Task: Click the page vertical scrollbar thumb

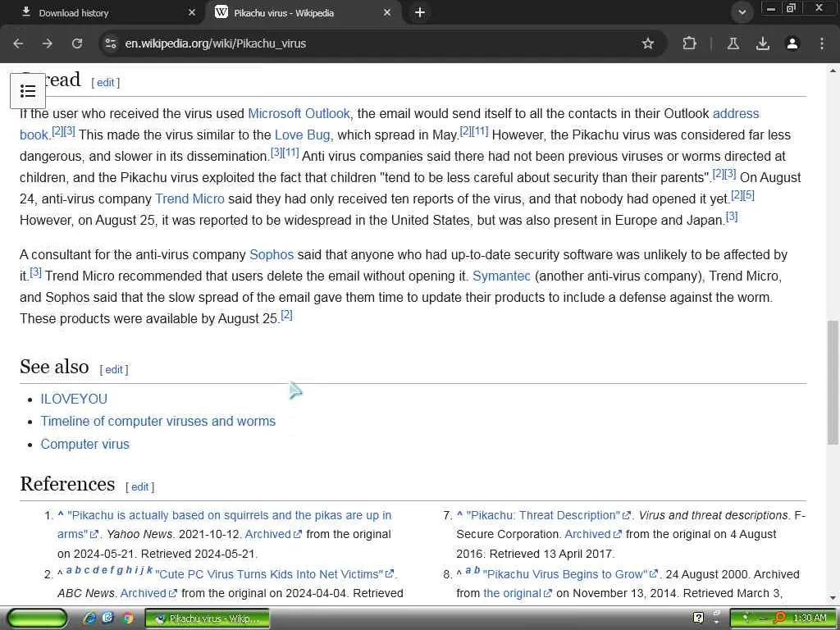Action: point(833,382)
